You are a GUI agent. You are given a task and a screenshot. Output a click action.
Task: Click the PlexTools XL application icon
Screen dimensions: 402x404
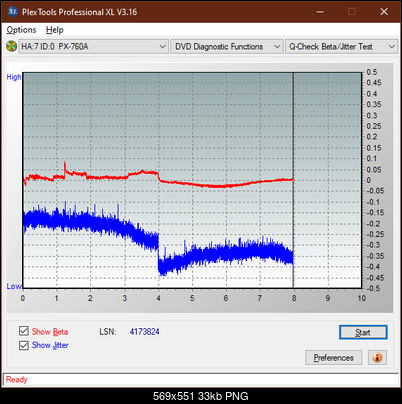point(12,12)
